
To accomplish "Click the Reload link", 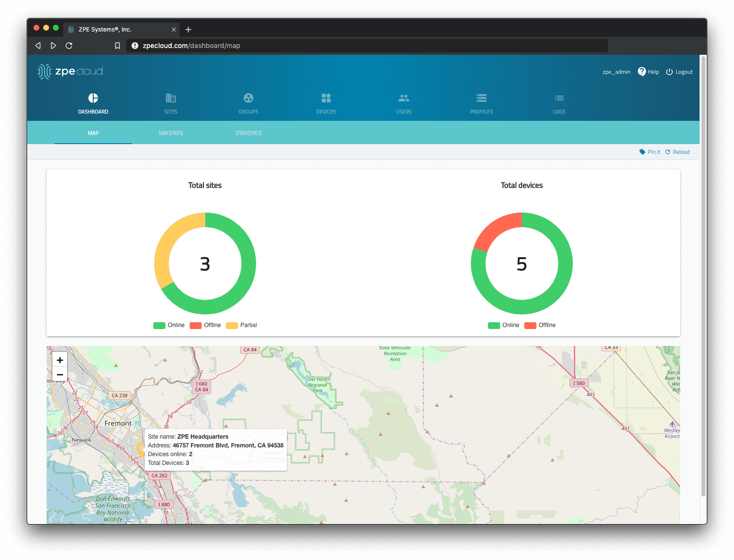I will pos(678,152).
